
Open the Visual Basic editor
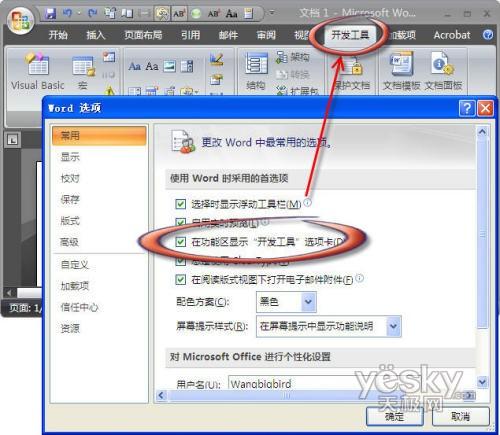click(38, 72)
